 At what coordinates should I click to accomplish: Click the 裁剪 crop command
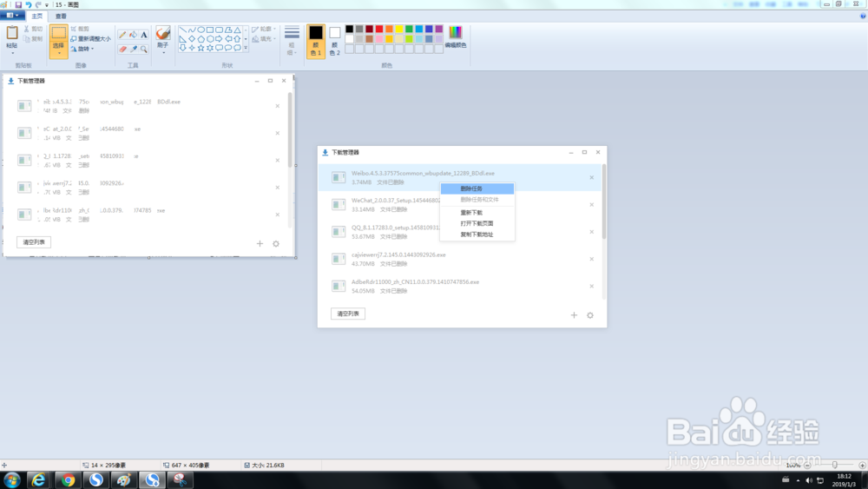coord(80,29)
